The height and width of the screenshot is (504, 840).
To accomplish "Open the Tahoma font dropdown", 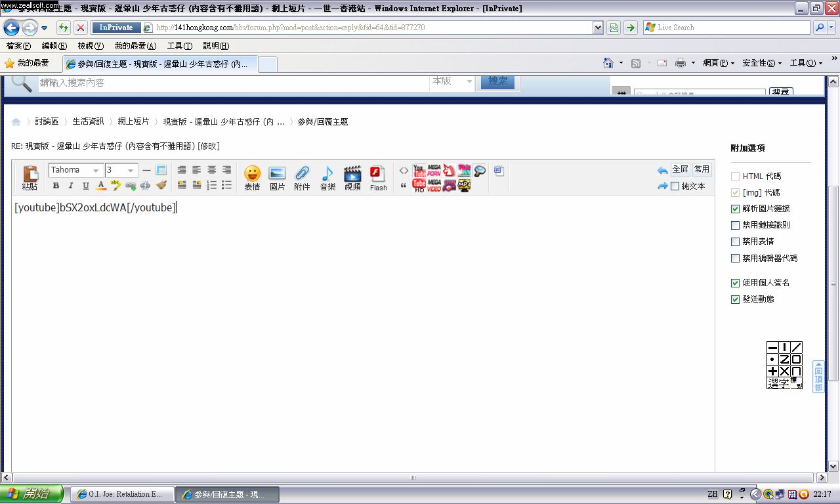I will pyautogui.click(x=76, y=170).
